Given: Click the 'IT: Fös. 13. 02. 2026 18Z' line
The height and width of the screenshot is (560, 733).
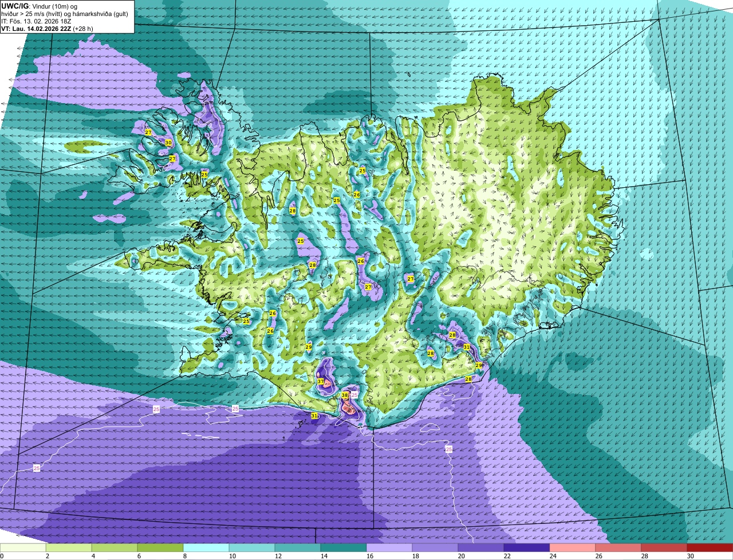Looking at the screenshot, I should click(x=37, y=21).
